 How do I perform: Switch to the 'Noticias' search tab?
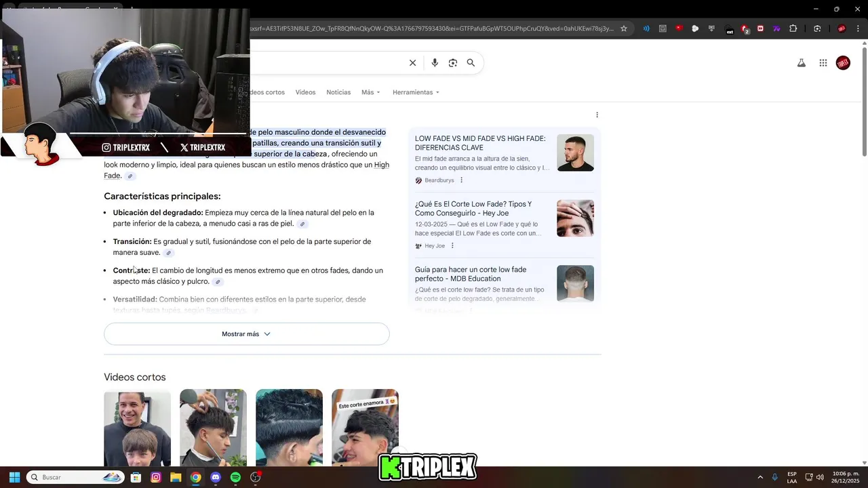[x=338, y=92]
